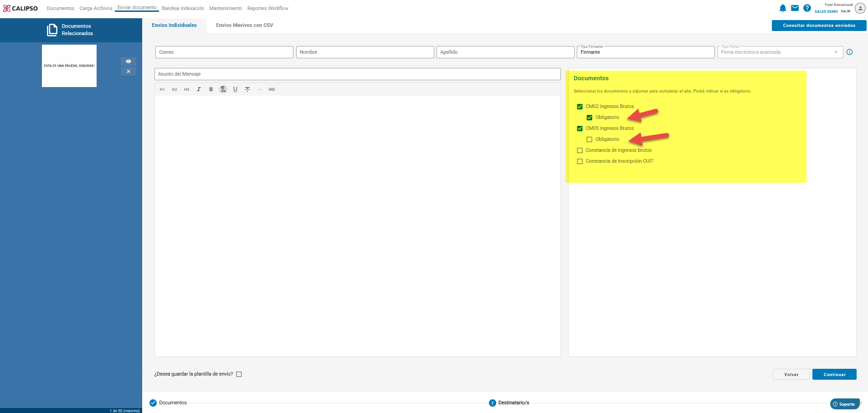This screenshot has height=413, width=868.
Task: Click the Yisel Kononczuk user name
Action: [x=839, y=5]
